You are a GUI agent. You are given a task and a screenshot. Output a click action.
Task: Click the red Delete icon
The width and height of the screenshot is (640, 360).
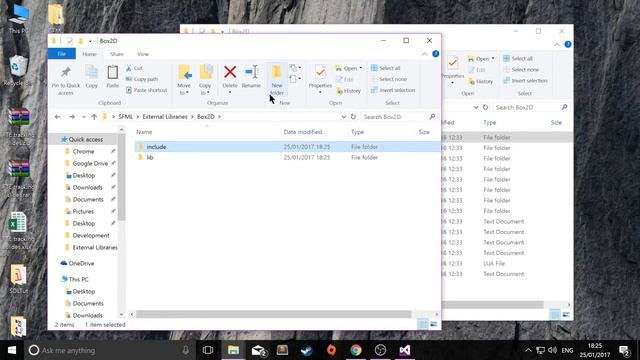(230, 72)
